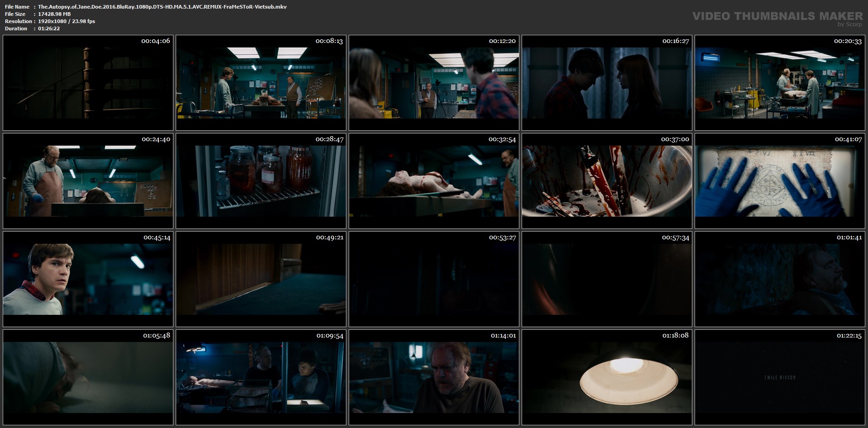Click the File Name label
The image size is (868, 428).
[x=17, y=7]
